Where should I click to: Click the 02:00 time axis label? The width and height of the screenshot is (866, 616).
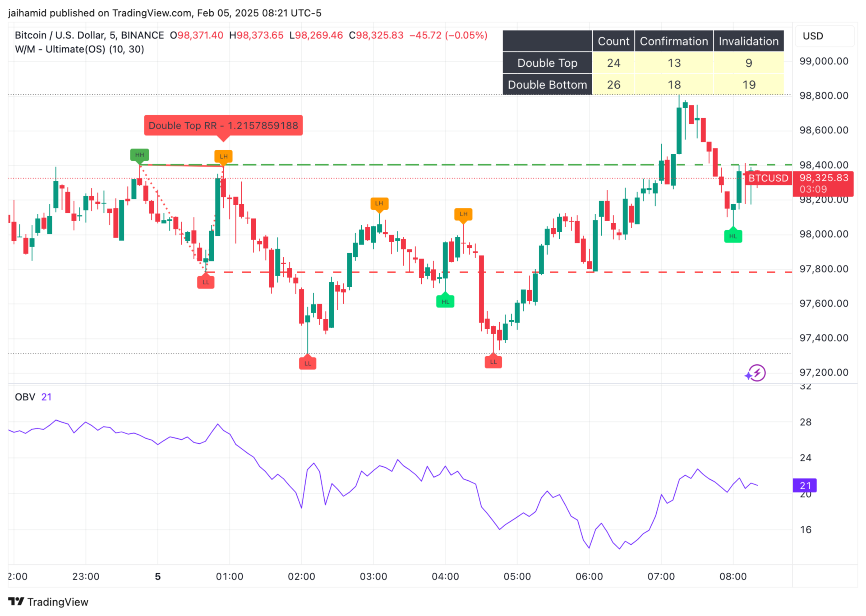click(x=301, y=576)
